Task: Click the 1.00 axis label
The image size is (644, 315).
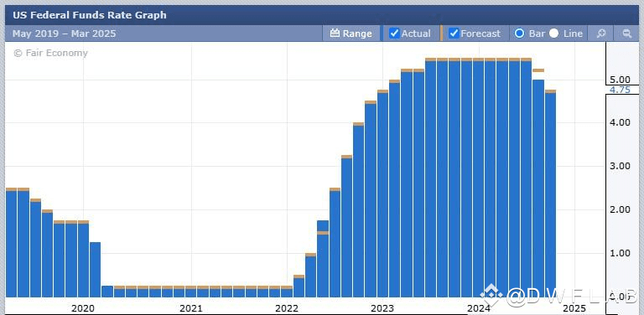Action: coord(620,253)
